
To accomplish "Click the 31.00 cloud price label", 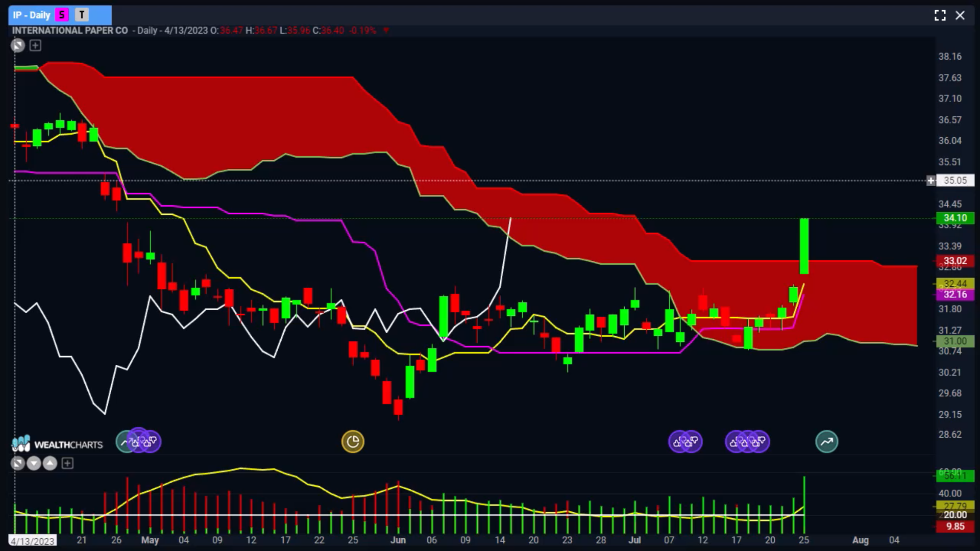I will (x=955, y=341).
